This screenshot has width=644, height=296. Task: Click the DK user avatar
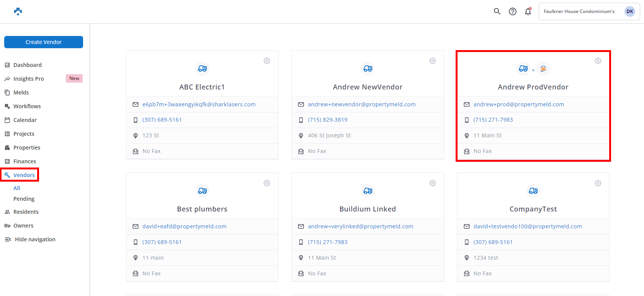coord(629,11)
